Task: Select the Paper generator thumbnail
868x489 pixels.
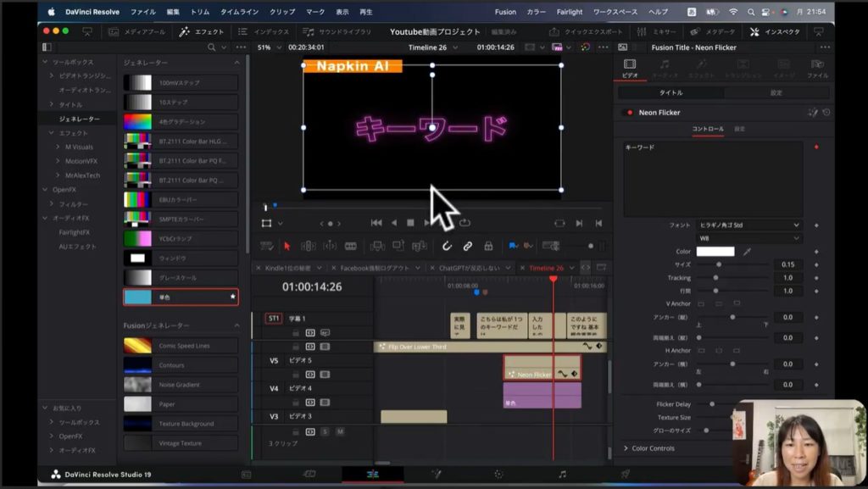Action: coord(138,404)
